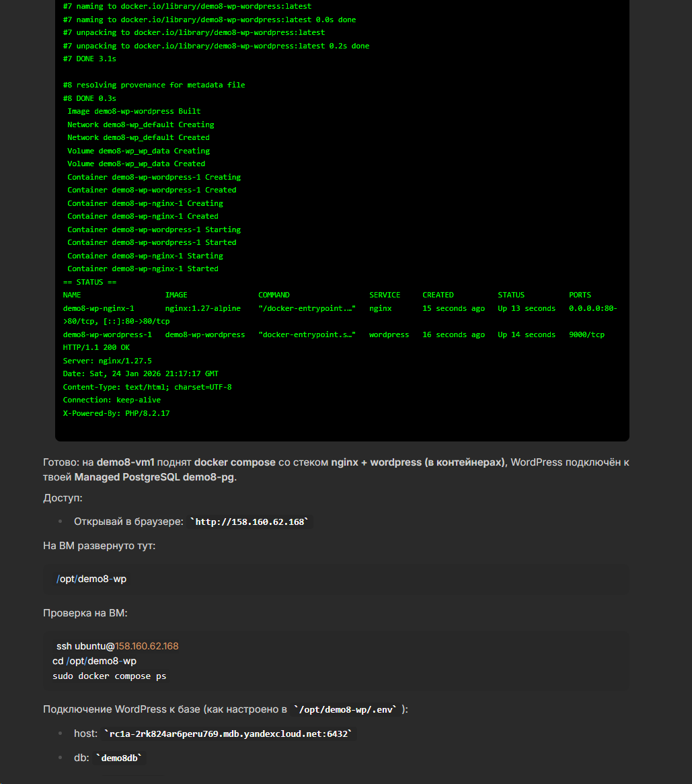Click the 'SERVICE' column header
Screen dimensions: 692x784
coord(385,295)
